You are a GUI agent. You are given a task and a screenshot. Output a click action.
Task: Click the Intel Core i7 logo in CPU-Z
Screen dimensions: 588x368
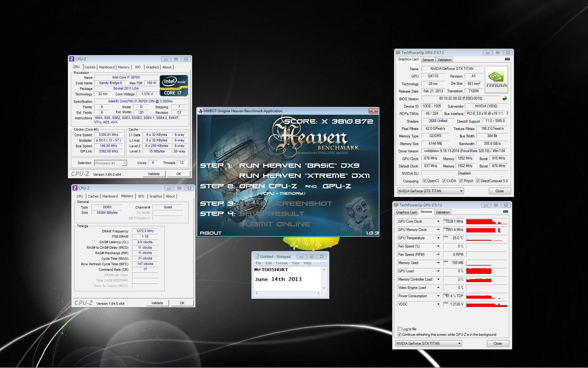[x=174, y=86]
